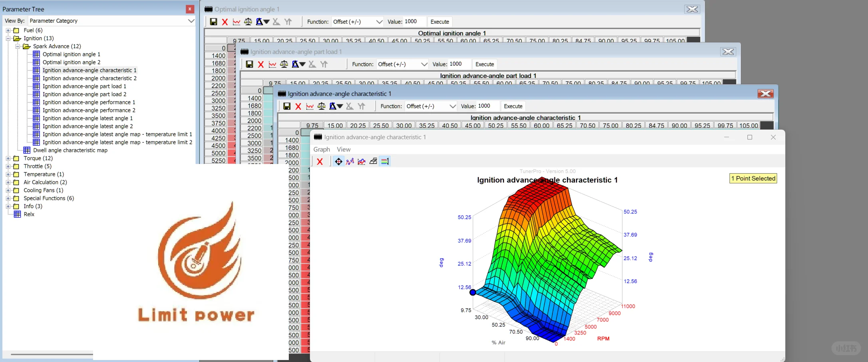Select latest angle map - temperature limit 1
868x362 pixels.
(x=117, y=134)
